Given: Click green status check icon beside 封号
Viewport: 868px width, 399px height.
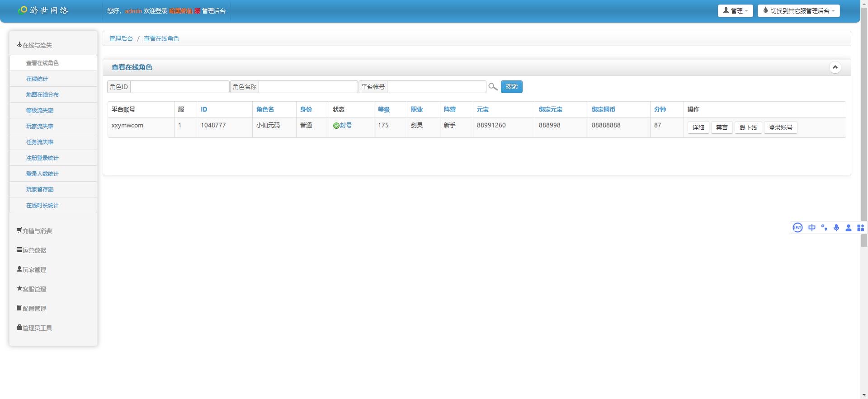Looking at the screenshot, I should click(x=336, y=126).
